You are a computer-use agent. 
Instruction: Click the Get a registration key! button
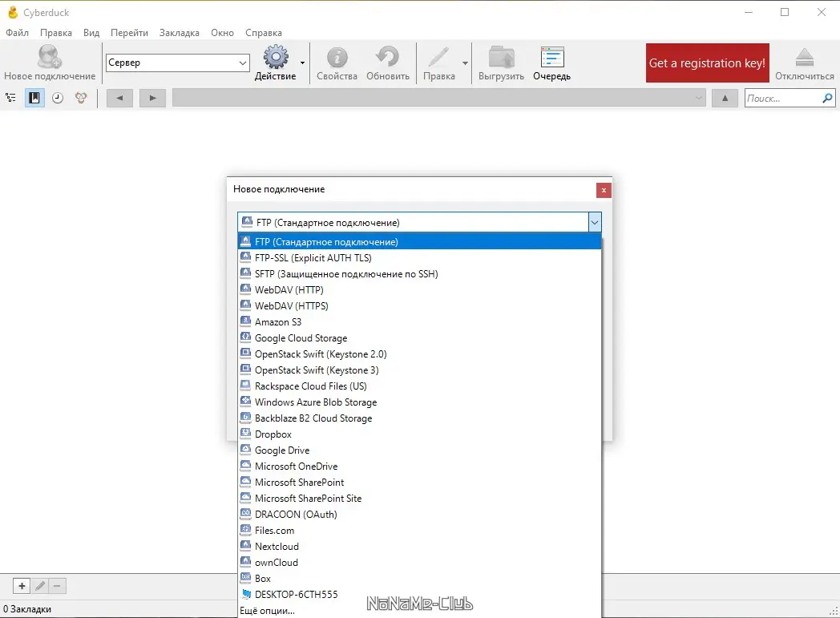(x=707, y=63)
